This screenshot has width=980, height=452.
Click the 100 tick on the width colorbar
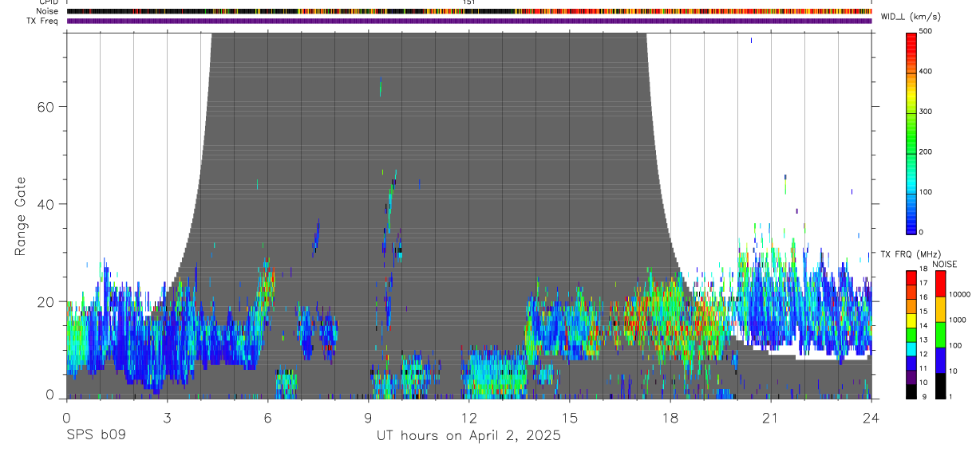point(927,192)
